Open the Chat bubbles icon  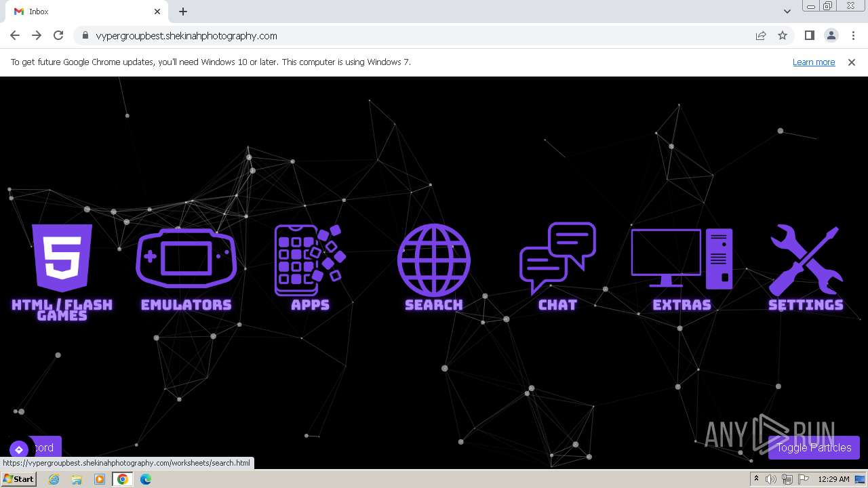click(x=557, y=258)
